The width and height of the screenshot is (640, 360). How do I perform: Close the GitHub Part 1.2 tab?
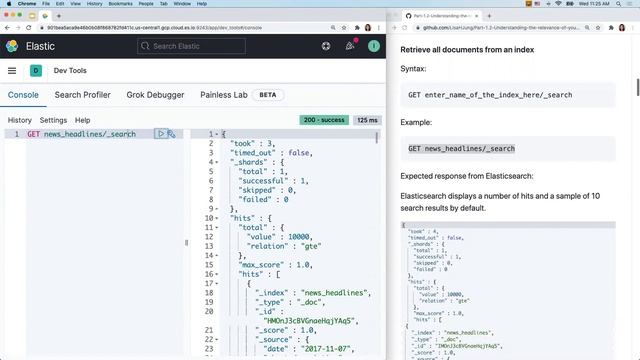pyautogui.click(x=476, y=16)
